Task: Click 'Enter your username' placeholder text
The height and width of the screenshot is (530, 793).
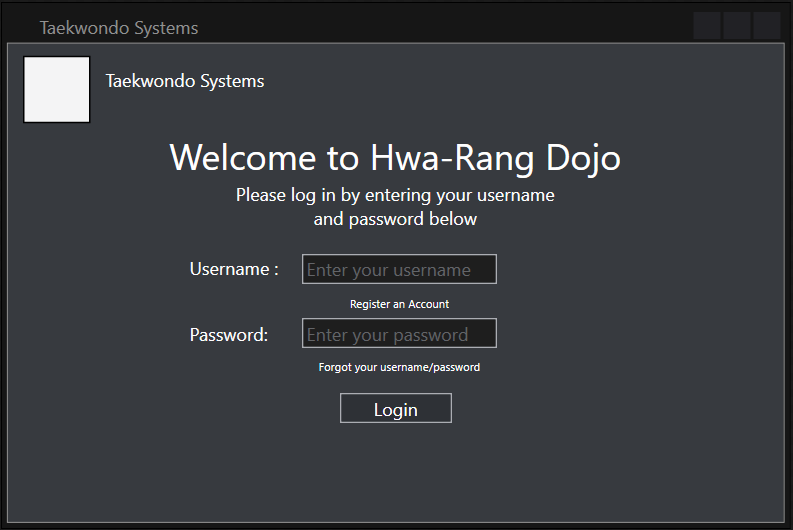Action: point(389,270)
